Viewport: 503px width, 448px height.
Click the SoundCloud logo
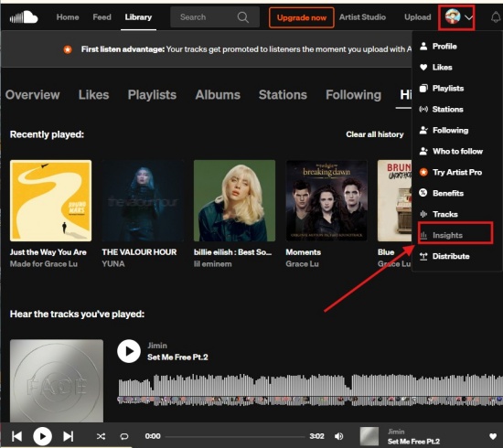click(24, 17)
